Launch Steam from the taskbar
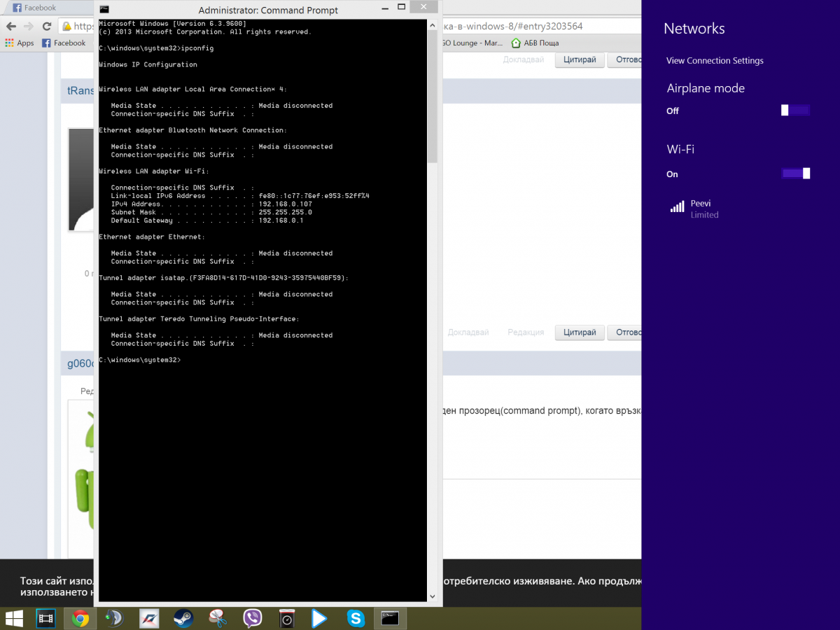This screenshot has height=630, width=840. point(183,618)
